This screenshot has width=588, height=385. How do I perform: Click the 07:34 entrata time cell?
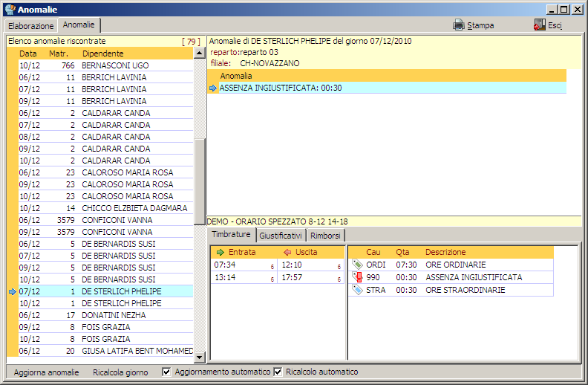(x=244, y=265)
